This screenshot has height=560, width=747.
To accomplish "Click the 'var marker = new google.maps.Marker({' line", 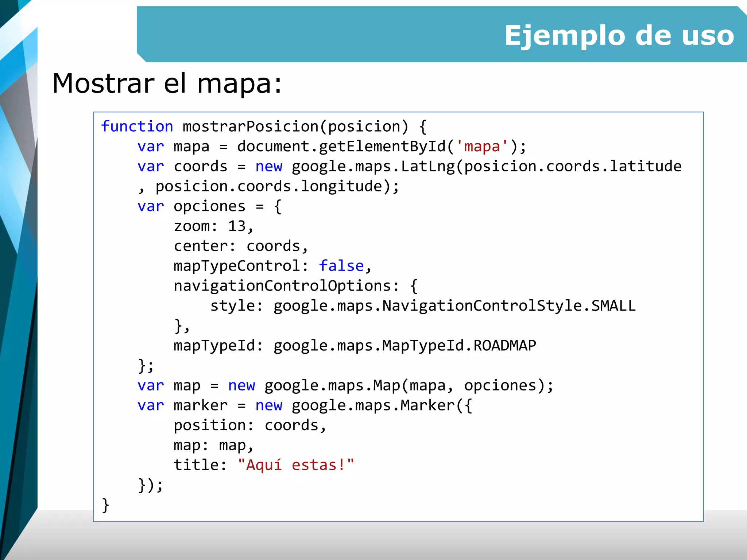I will coord(305,405).
